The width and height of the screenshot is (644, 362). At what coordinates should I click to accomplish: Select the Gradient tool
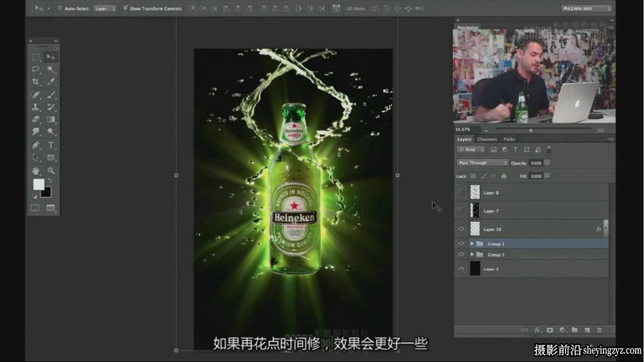click(51, 119)
